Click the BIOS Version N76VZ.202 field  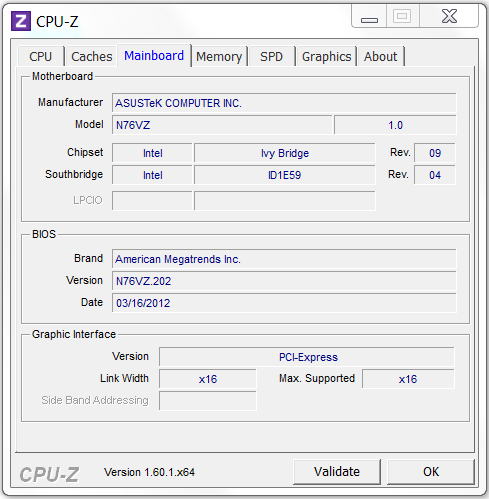(x=284, y=281)
